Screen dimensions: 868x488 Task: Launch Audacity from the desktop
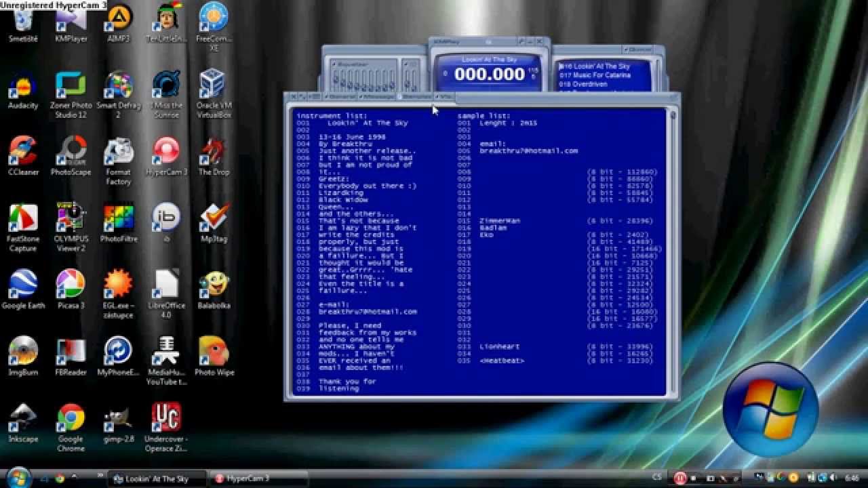click(23, 91)
